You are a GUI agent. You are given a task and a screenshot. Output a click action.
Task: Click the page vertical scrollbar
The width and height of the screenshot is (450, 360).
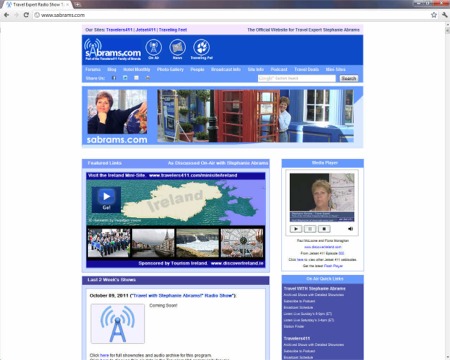pos(447,192)
